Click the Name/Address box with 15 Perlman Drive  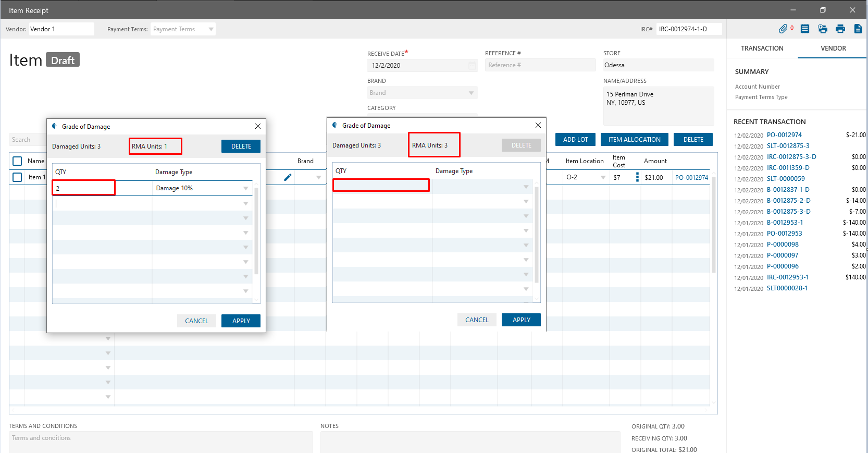click(x=659, y=106)
